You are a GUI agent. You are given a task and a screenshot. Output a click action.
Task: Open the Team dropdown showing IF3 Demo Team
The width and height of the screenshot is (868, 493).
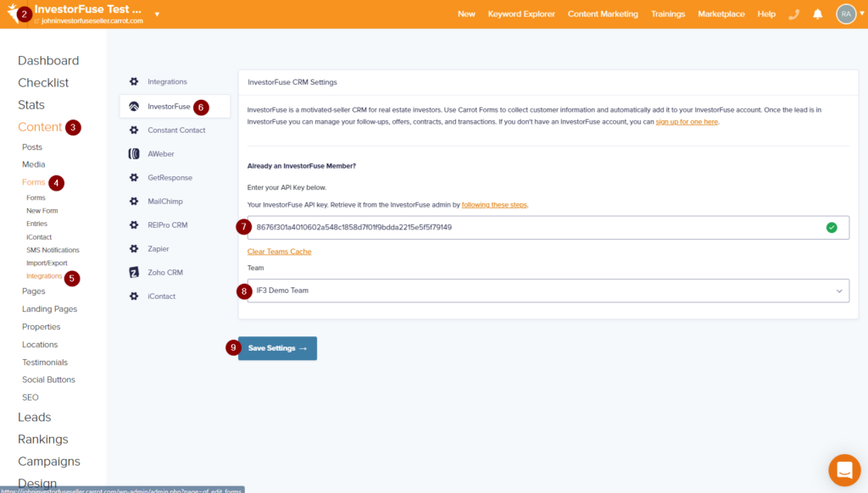click(x=548, y=291)
